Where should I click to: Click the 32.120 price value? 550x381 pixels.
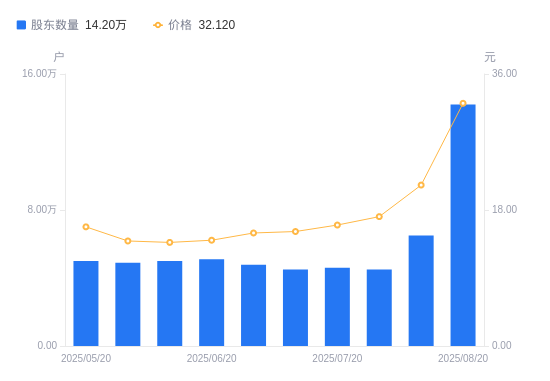pos(217,25)
